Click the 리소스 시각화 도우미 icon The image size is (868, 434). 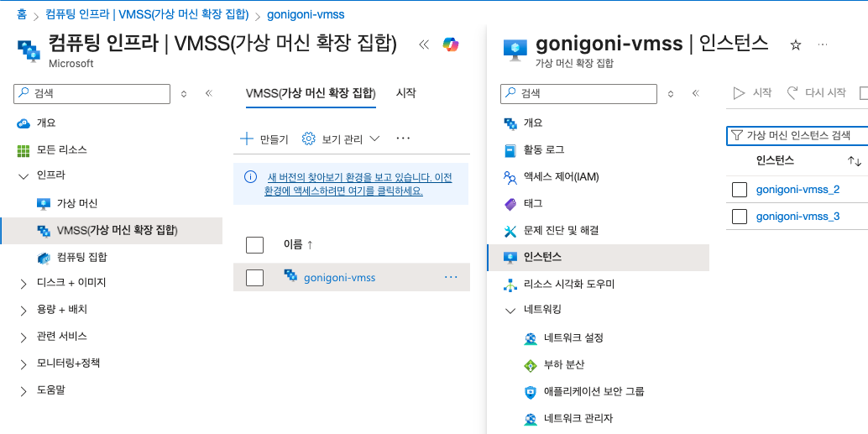tap(510, 285)
